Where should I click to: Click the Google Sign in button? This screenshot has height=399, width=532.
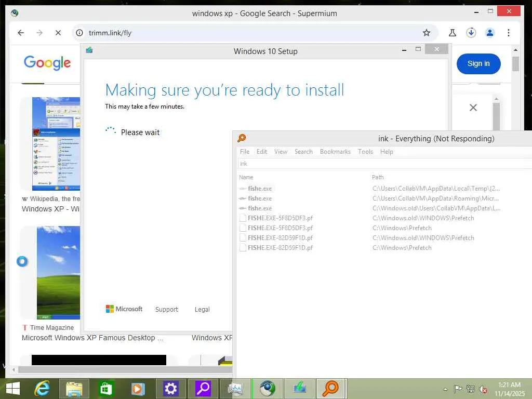(478, 64)
